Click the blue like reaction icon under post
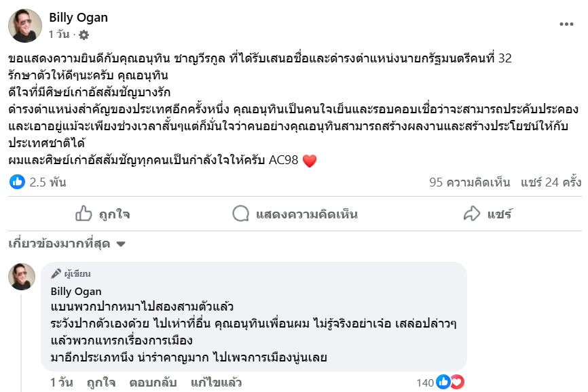 (x=18, y=182)
